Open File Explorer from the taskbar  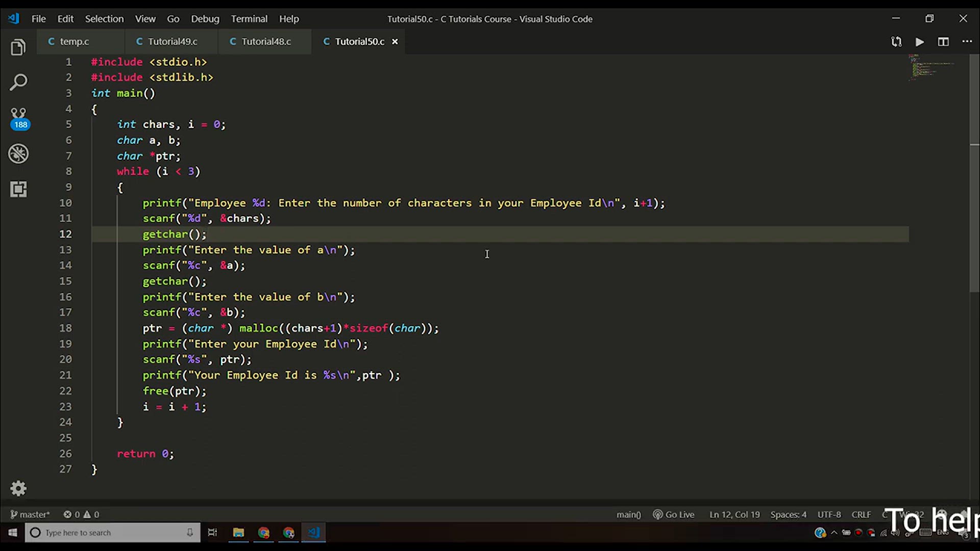click(x=238, y=533)
